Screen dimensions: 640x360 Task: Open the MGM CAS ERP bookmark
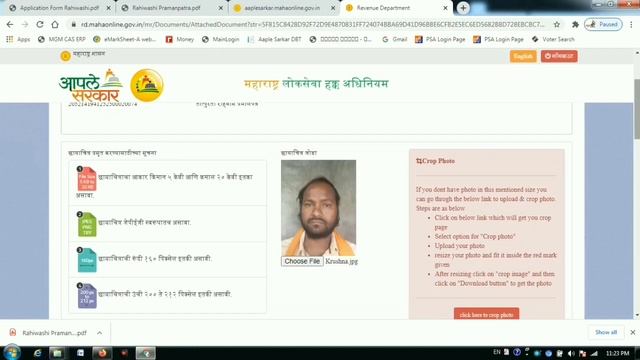(x=62, y=39)
